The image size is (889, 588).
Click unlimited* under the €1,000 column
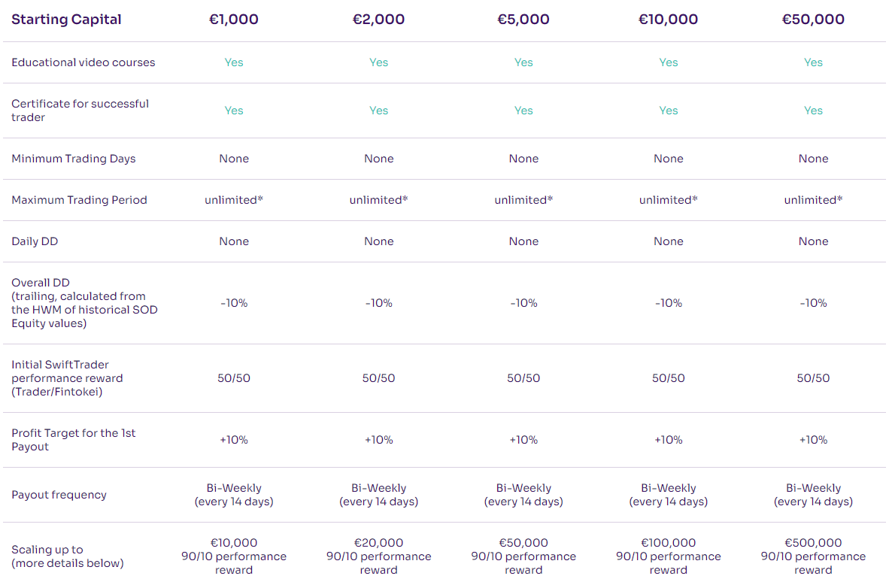[234, 200]
